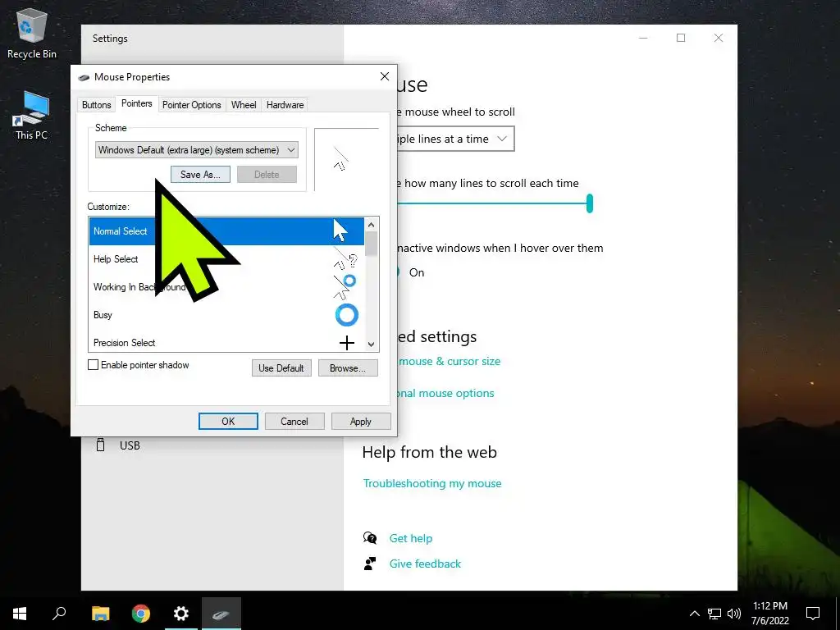Screen dimensions: 840x630
Task: Minimize the Settings window
Action: click(643, 38)
